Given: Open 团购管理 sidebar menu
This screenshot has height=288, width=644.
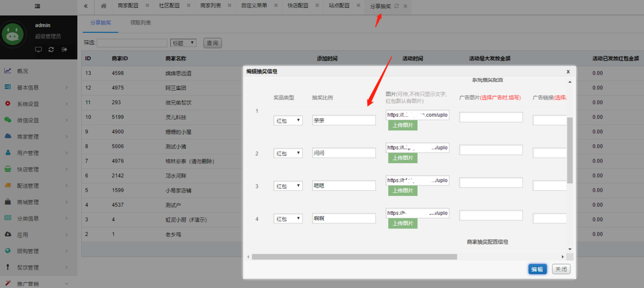Looking at the screenshot, I should [x=39, y=251].
